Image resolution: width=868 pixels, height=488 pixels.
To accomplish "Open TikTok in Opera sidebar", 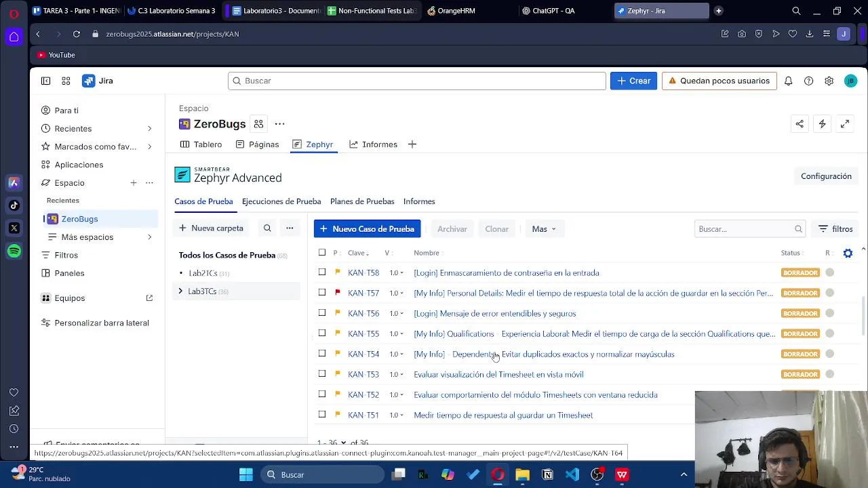I will point(14,205).
